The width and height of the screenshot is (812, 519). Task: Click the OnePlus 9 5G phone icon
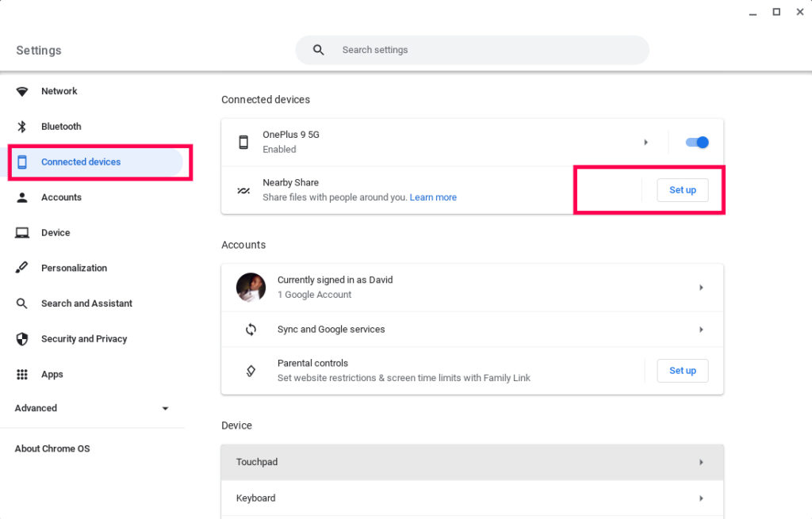pyautogui.click(x=243, y=143)
